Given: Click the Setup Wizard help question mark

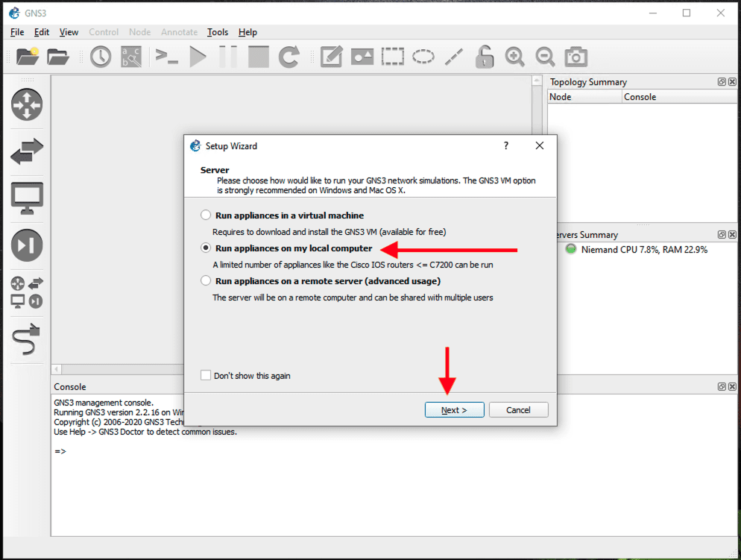Looking at the screenshot, I should [x=505, y=146].
